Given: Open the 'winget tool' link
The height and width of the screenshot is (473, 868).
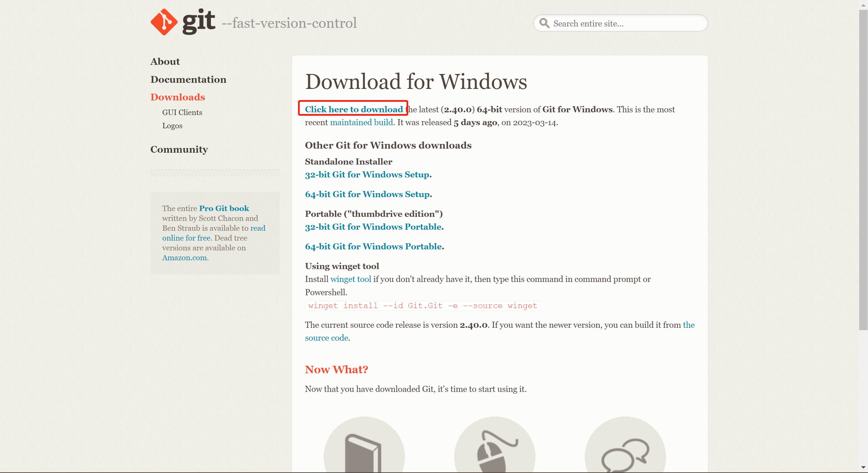Looking at the screenshot, I should coord(351,279).
